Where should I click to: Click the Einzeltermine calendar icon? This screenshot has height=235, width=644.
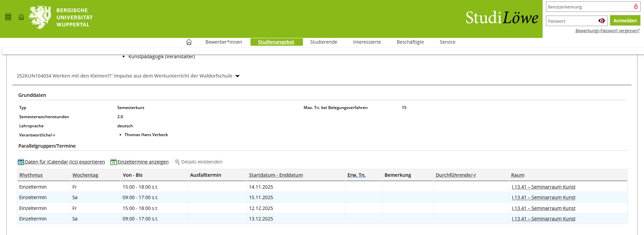(114, 162)
